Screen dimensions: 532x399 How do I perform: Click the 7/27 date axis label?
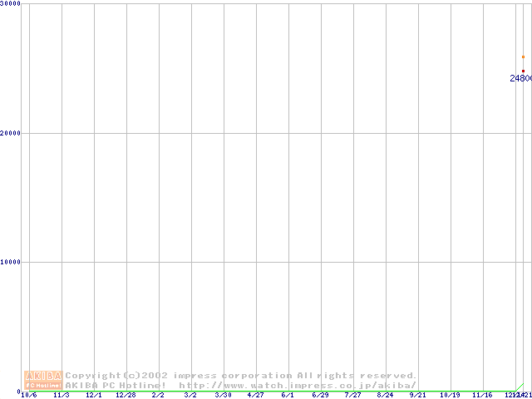(x=352, y=395)
